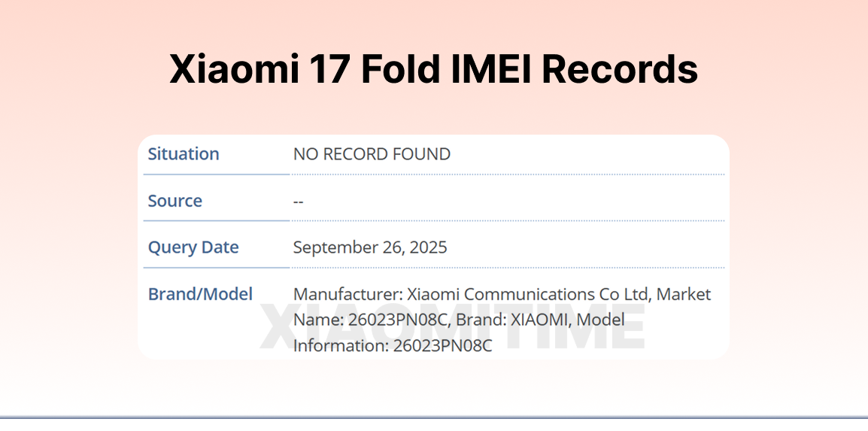
Task: Select the Brand/Model row label
Action: pos(200,294)
